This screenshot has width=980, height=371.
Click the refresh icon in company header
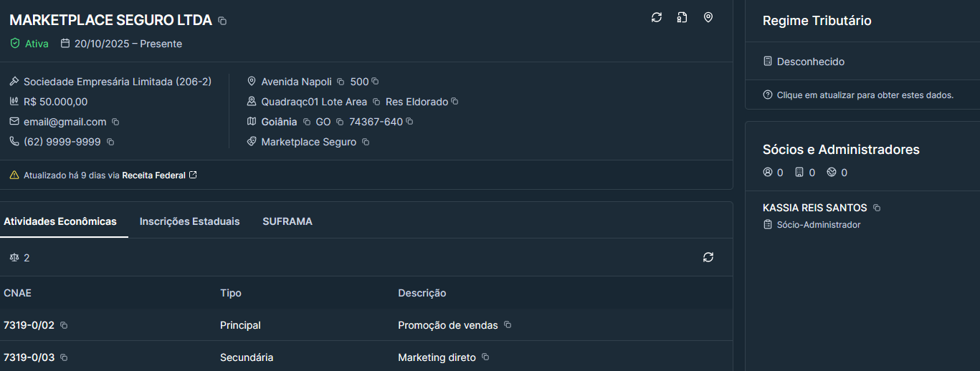(657, 17)
